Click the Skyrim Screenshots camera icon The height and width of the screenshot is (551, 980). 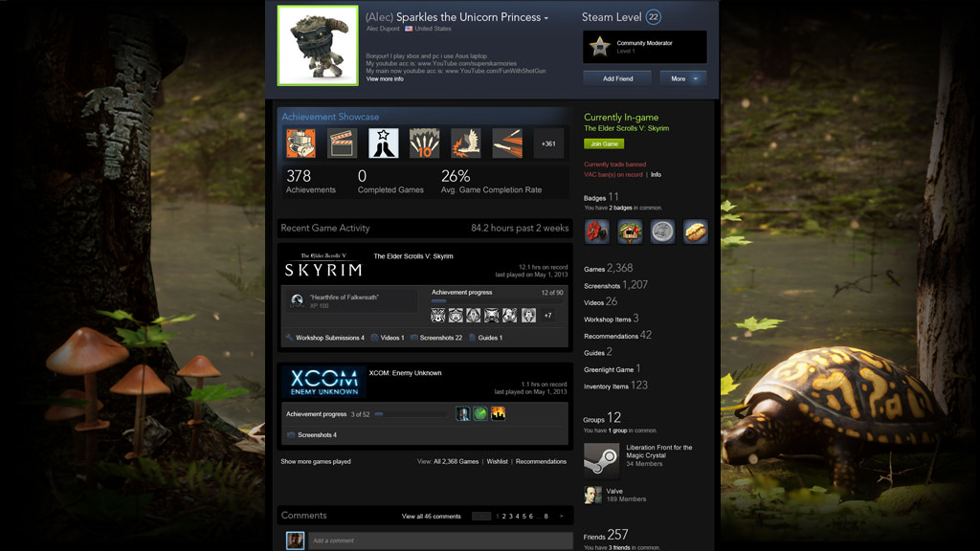click(413, 338)
